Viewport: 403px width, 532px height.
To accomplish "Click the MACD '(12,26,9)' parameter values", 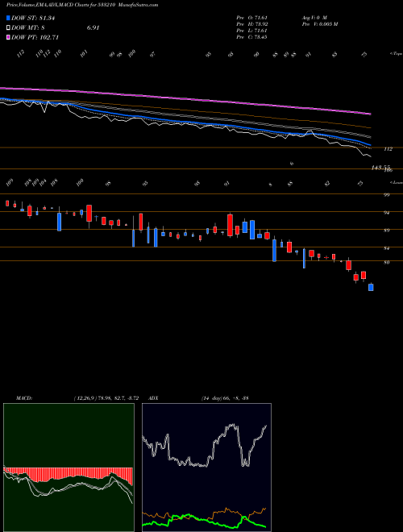I will (x=106, y=398).
